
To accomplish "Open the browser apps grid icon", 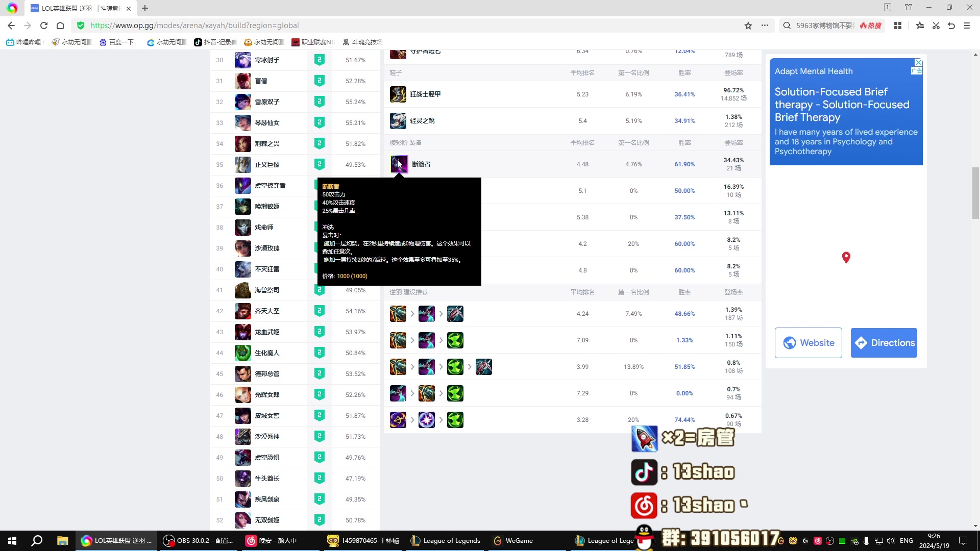I will (898, 26).
